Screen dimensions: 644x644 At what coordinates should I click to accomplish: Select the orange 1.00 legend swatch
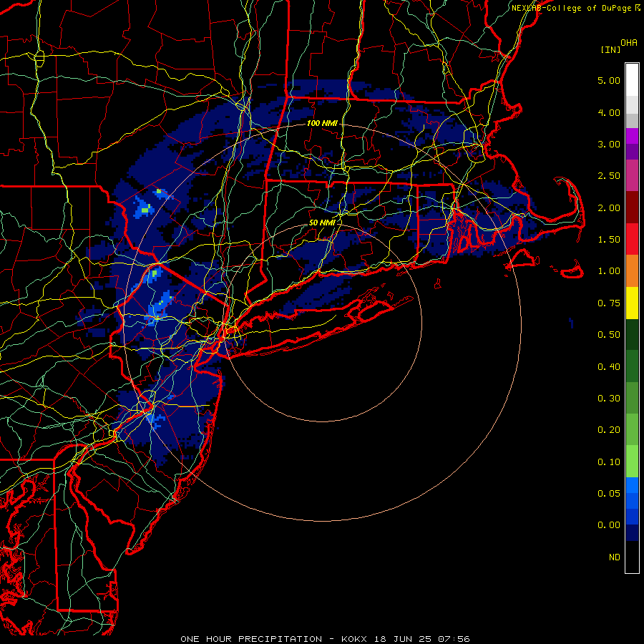click(x=632, y=270)
